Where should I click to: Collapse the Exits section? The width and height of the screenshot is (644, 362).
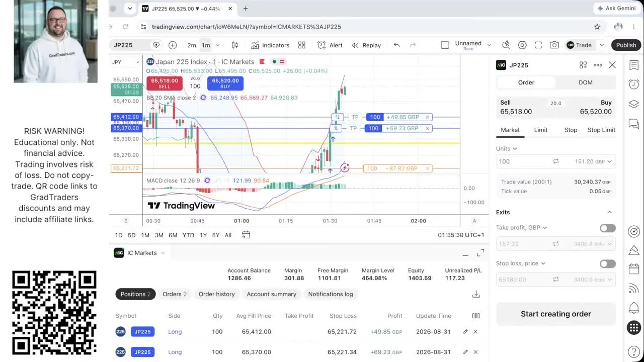click(609, 212)
